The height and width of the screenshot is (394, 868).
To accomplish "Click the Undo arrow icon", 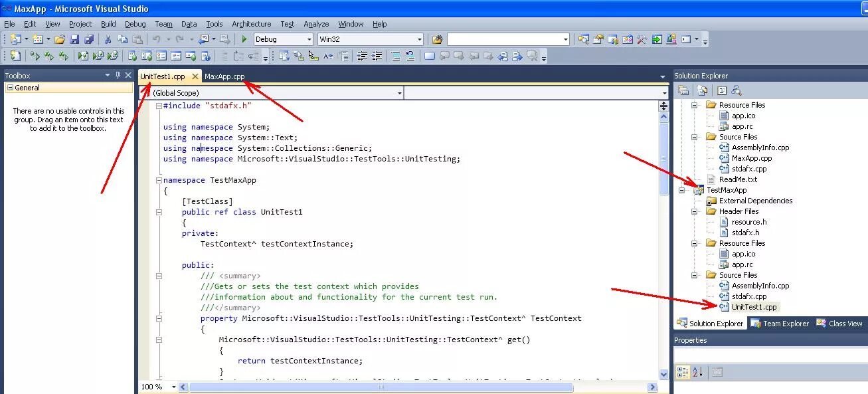I will click(x=156, y=39).
